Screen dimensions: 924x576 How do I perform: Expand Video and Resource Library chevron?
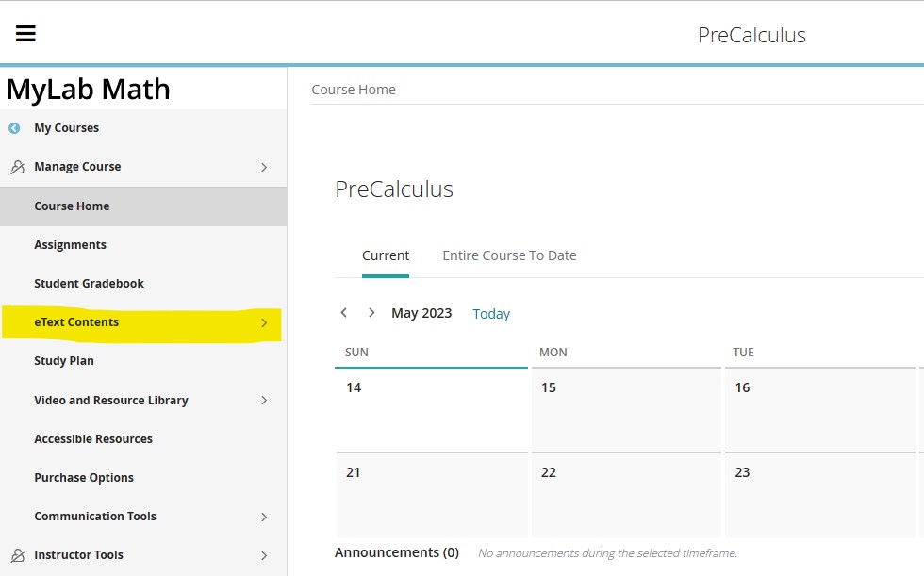[264, 401]
